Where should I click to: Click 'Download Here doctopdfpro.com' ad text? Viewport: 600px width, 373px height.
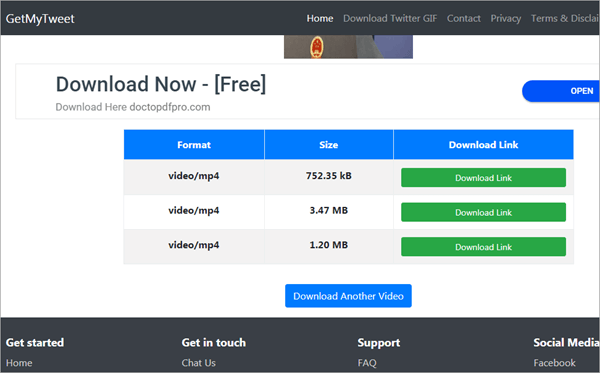click(x=133, y=107)
